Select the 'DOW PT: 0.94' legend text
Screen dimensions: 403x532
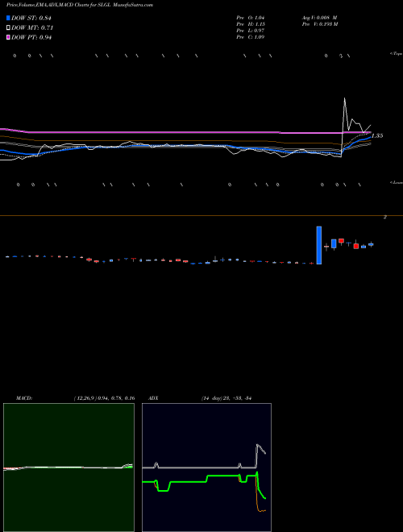tap(31, 37)
